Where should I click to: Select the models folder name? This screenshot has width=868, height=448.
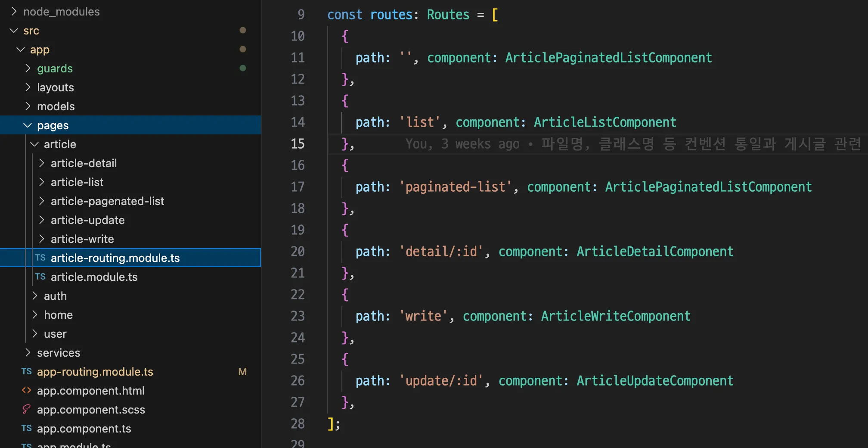[56, 106]
